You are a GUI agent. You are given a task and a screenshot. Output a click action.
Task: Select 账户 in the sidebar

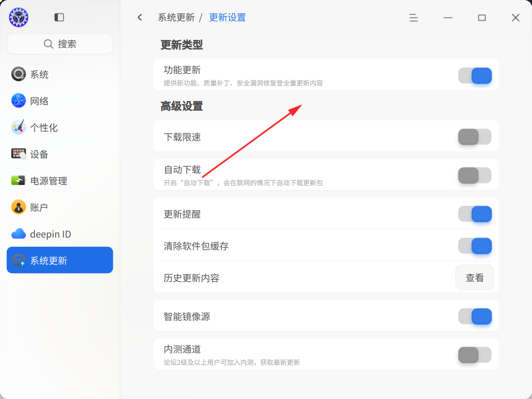[60, 207]
